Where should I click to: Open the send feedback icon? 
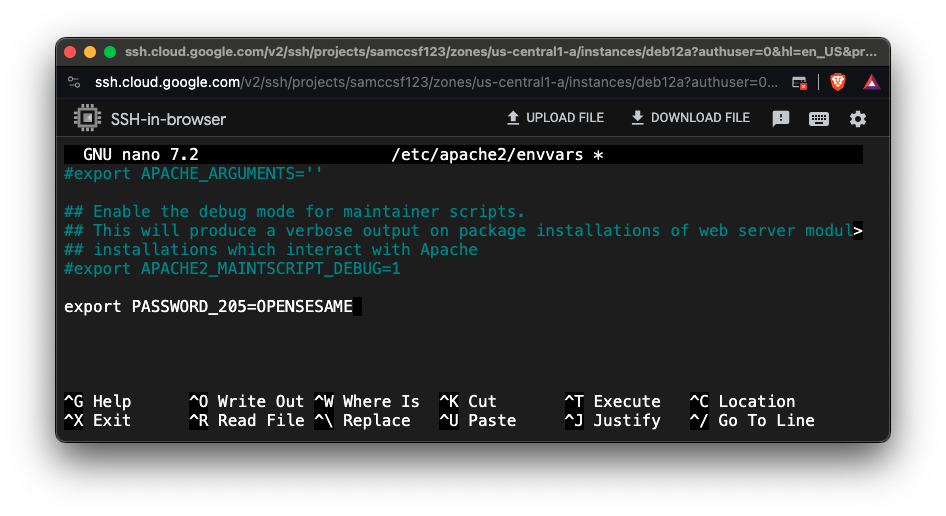pyautogui.click(x=781, y=119)
